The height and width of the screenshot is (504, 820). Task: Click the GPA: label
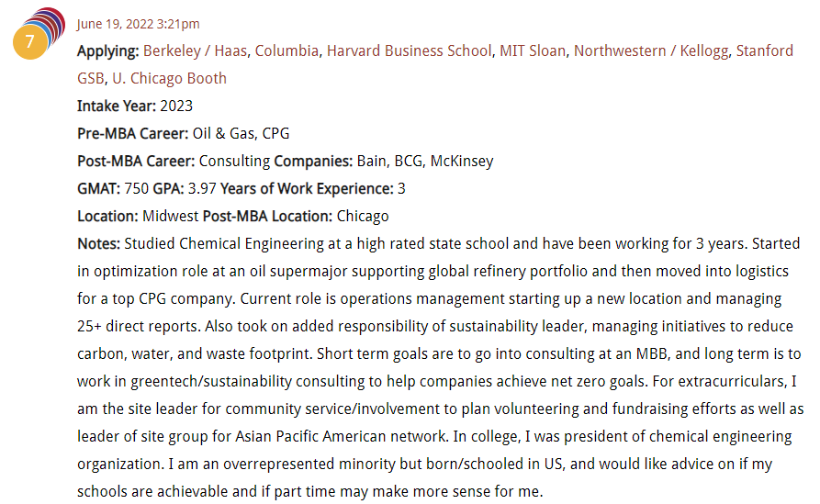pyautogui.click(x=168, y=189)
